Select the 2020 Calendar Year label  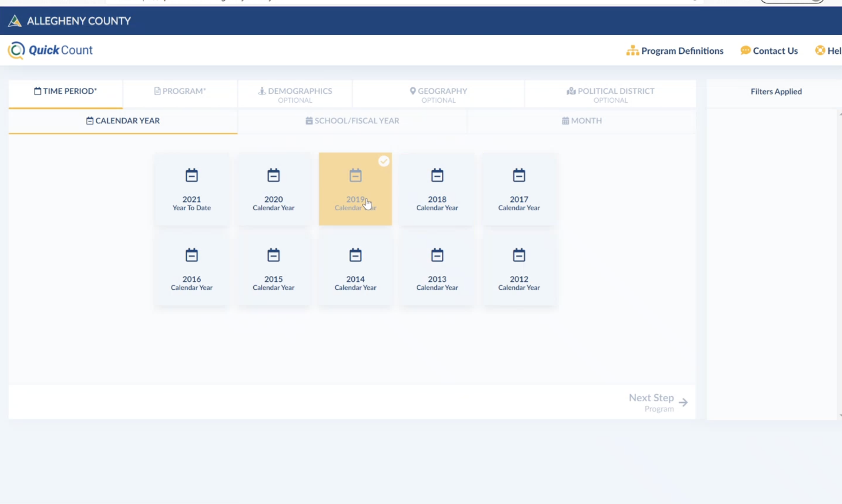click(x=274, y=203)
